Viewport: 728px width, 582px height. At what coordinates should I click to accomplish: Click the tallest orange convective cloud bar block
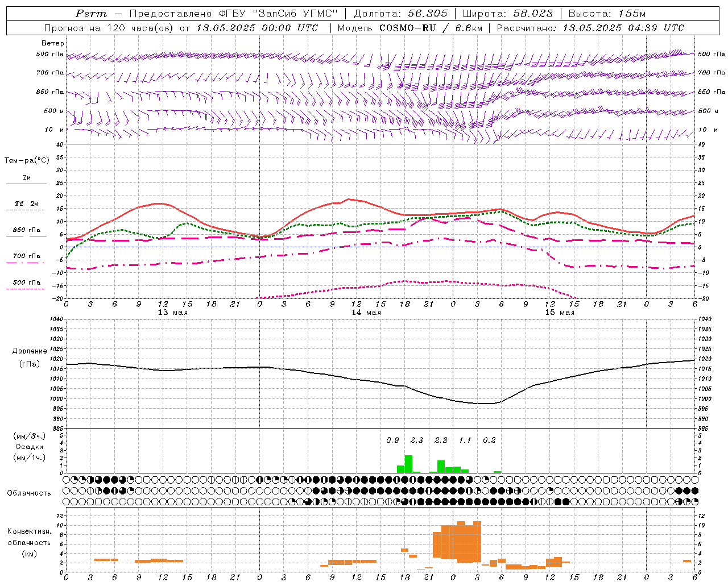(x=461, y=542)
